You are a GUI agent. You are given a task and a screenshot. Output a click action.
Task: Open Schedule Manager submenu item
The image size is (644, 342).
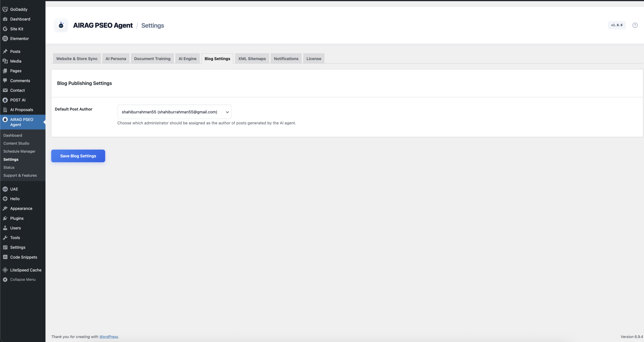(19, 151)
